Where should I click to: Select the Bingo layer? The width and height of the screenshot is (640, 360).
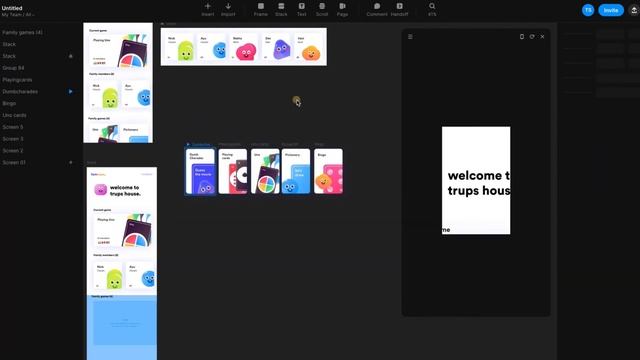(9, 103)
